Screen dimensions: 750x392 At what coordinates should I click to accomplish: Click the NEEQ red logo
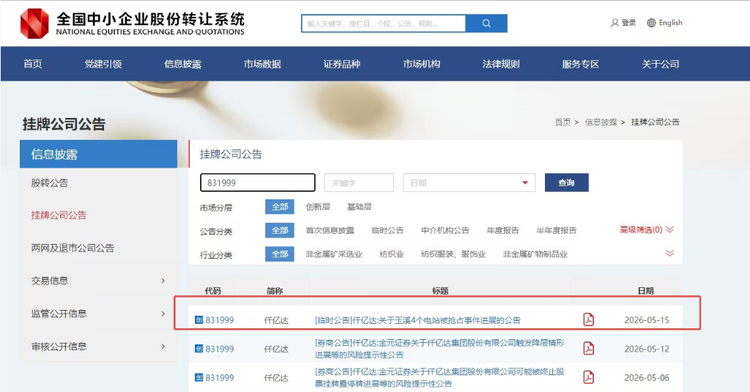pyautogui.click(x=34, y=23)
